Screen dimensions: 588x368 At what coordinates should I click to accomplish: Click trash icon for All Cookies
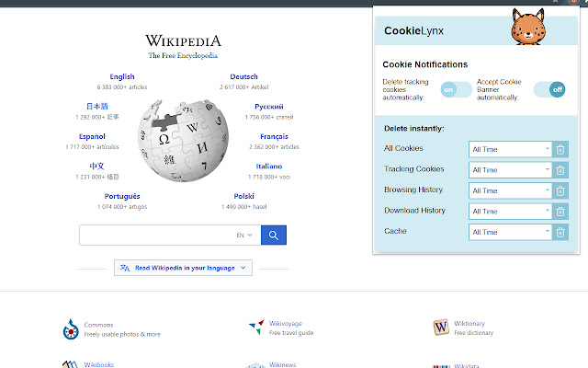click(560, 149)
